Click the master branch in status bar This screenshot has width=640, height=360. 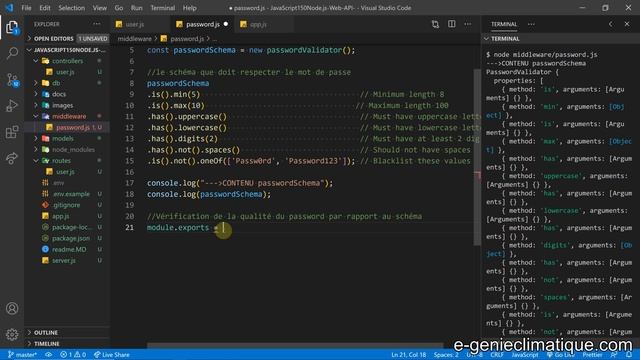tap(22, 355)
